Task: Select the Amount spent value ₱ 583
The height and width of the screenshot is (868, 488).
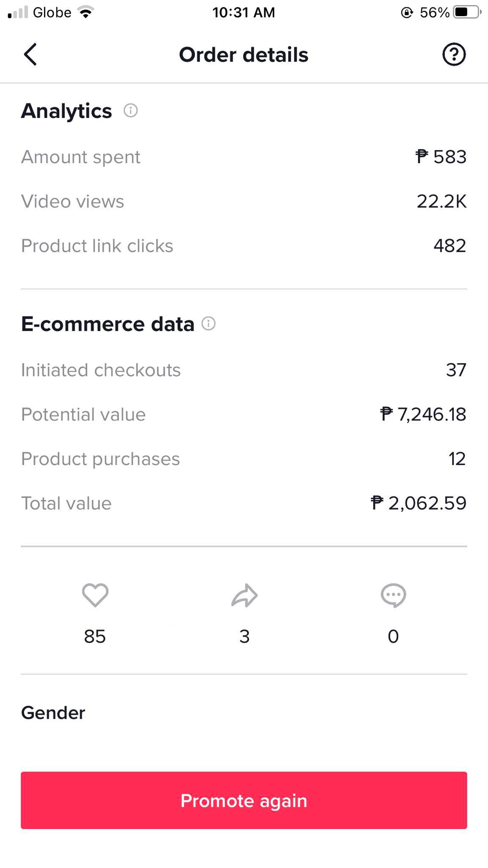Action: [441, 157]
